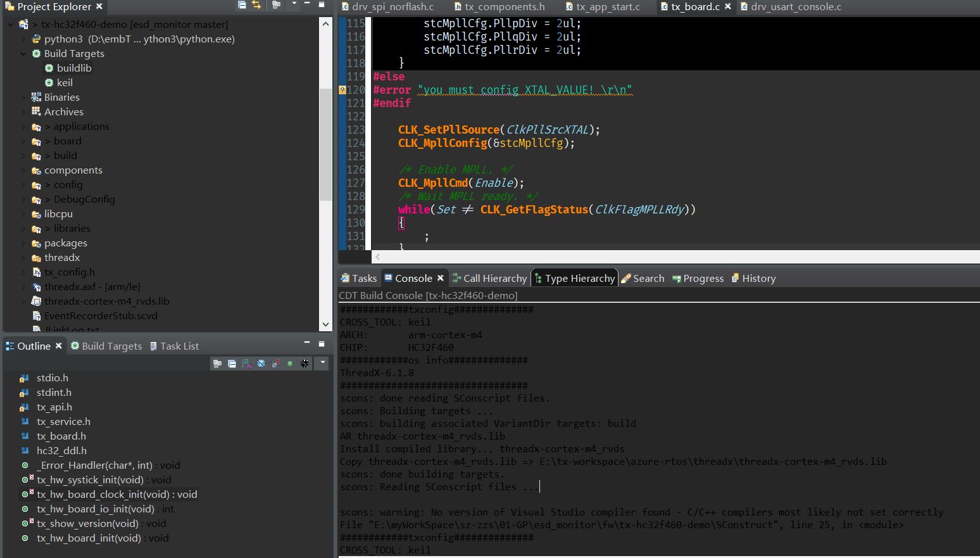Click editor horizontal scrollbar left arrow
Viewport: 980px width, 558px height.
click(x=378, y=257)
